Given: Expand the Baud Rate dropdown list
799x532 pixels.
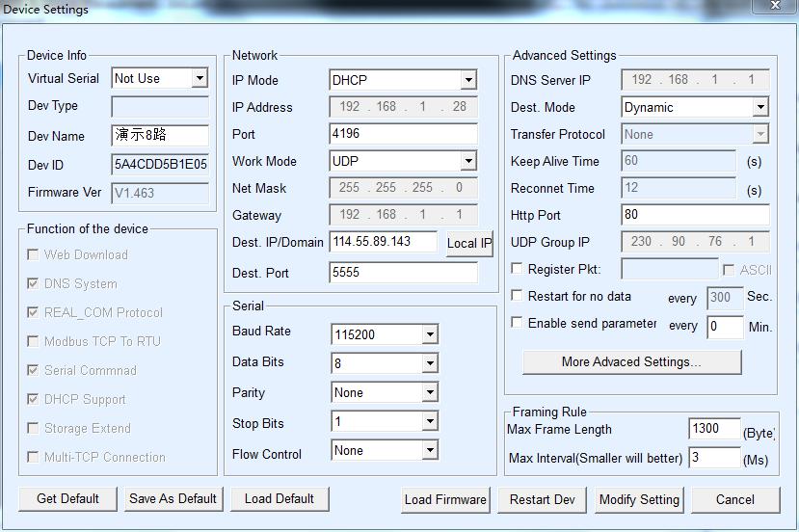Looking at the screenshot, I should (x=429, y=334).
